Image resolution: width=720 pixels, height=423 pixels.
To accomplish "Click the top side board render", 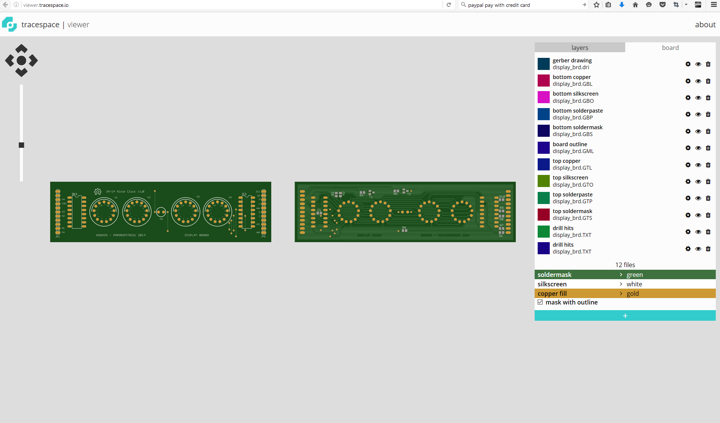I will point(161,212).
